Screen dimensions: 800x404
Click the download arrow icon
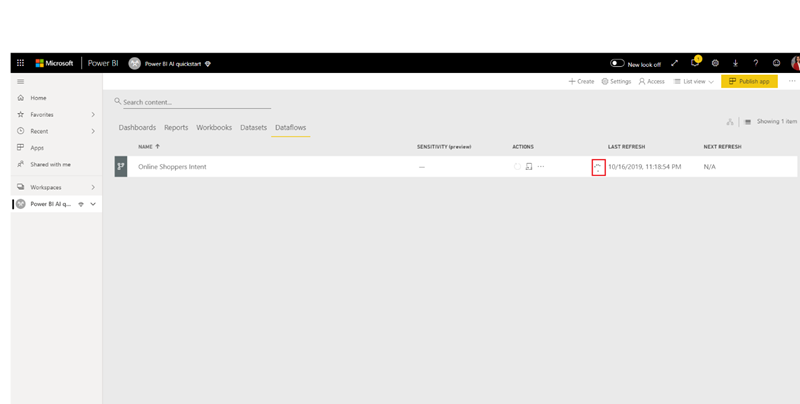point(735,63)
